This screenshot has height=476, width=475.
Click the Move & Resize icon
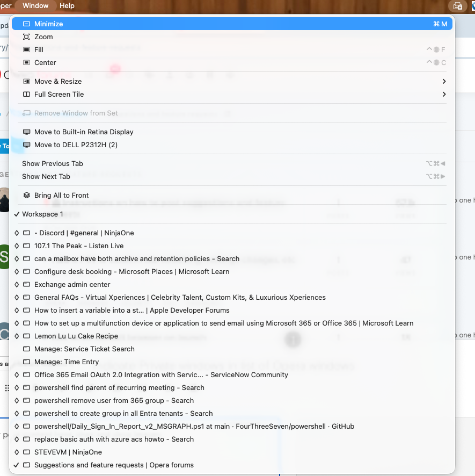point(27,81)
